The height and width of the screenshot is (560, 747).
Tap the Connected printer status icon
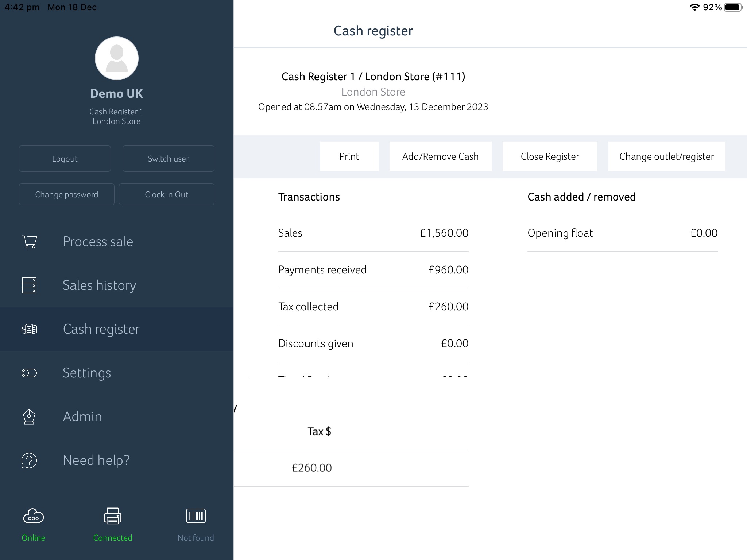113,516
